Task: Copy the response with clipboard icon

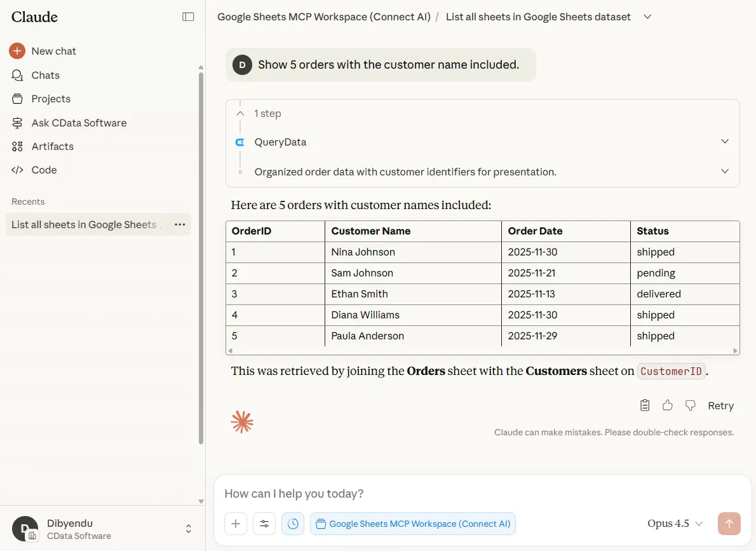Action: [645, 405]
